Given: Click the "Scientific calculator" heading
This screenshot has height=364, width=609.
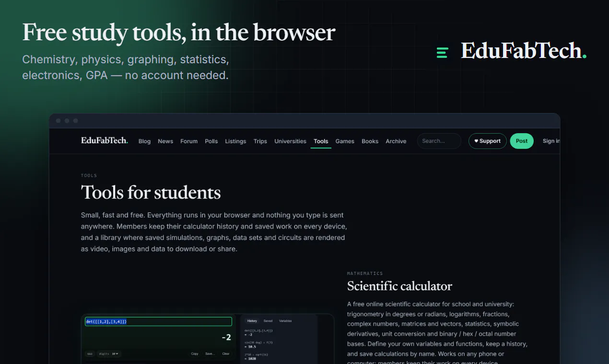Looking at the screenshot, I should [399, 286].
